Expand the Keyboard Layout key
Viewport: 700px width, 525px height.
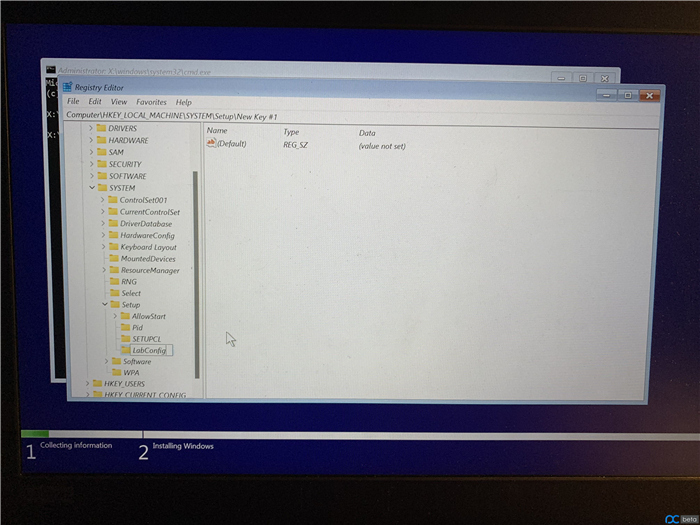pos(104,246)
